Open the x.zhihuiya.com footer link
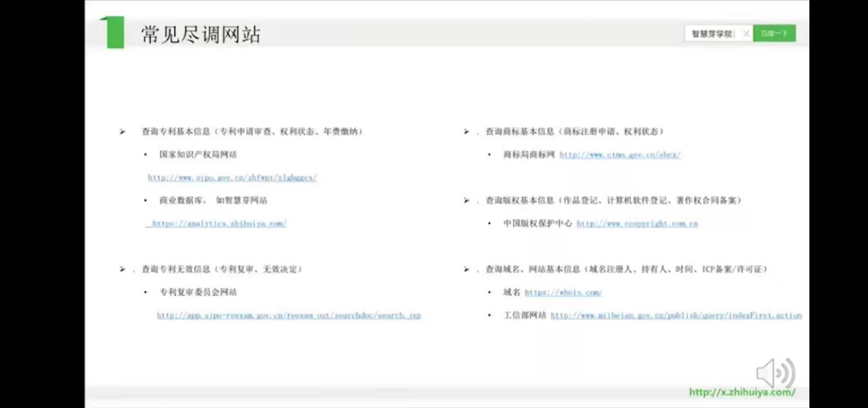This screenshot has width=868, height=408. pyautogui.click(x=742, y=392)
